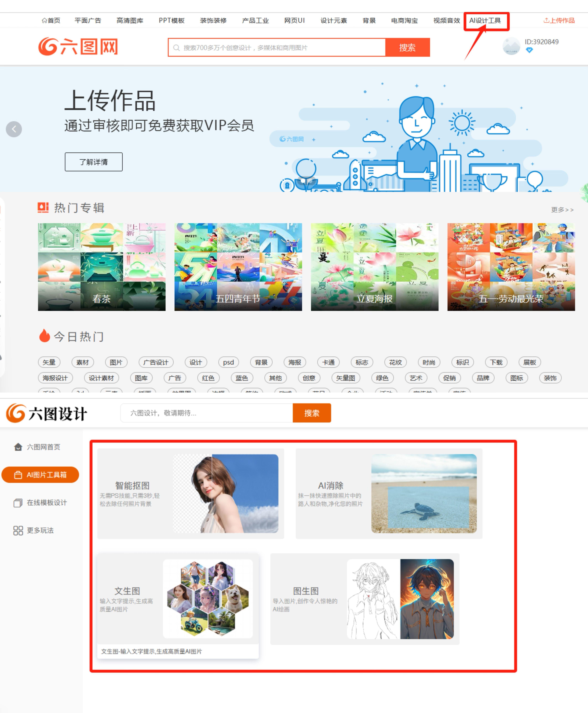The height and width of the screenshot is (713, 588).
Task: Open PPT模板 menu
Action: tap(172, 21)
